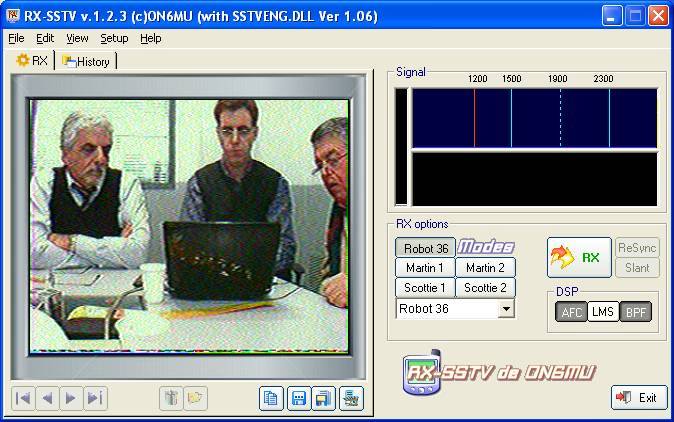The height and width of the screenshot is (422, 674).
Task: Open the File menu
Action: click(16, 38)
